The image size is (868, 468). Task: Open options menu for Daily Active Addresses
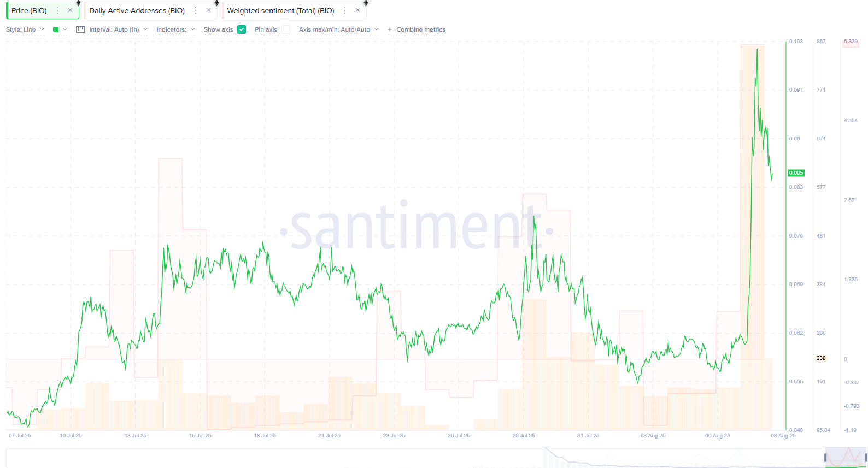tap(196, 10)
